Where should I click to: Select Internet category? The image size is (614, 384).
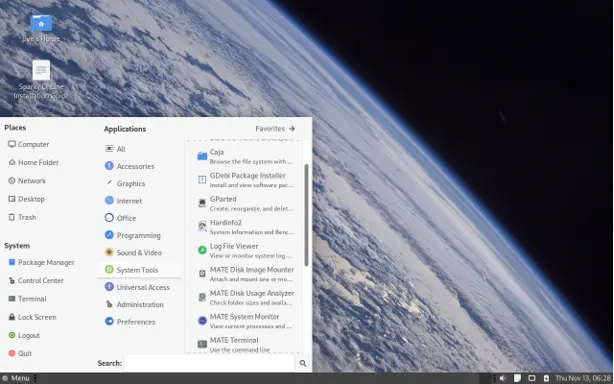(x=123, y=201)
